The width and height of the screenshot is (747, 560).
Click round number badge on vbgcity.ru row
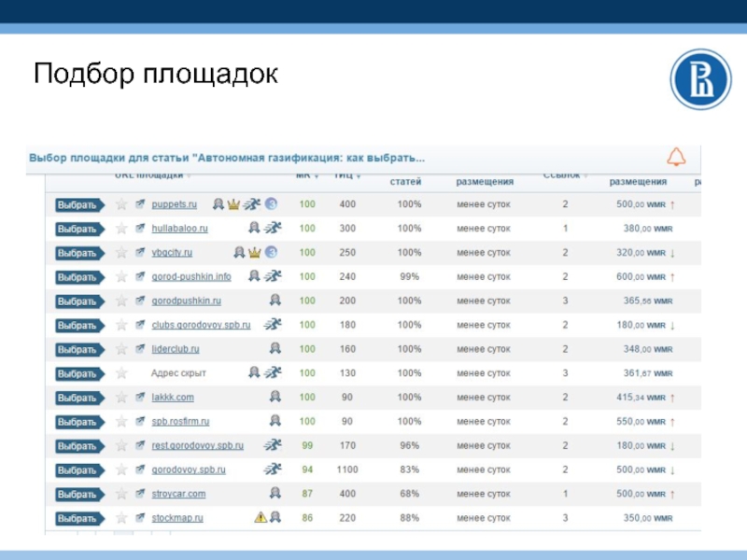pyautogui.click(x=271, y=252)
